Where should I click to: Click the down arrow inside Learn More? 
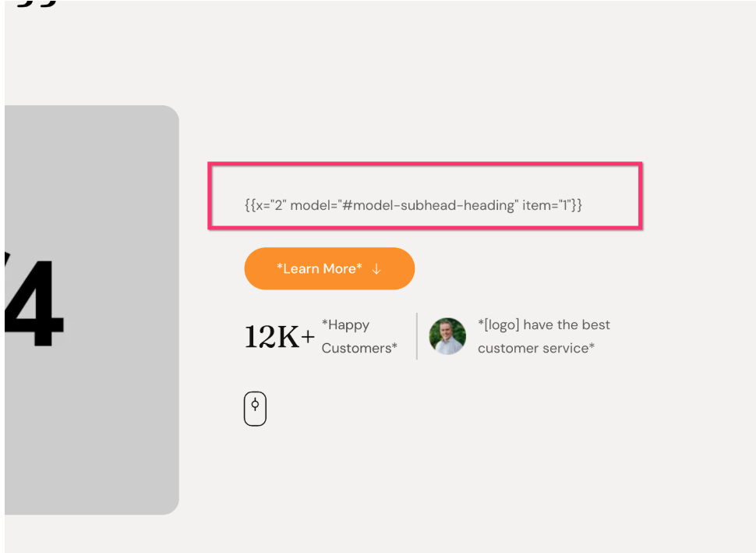point(376,268)
